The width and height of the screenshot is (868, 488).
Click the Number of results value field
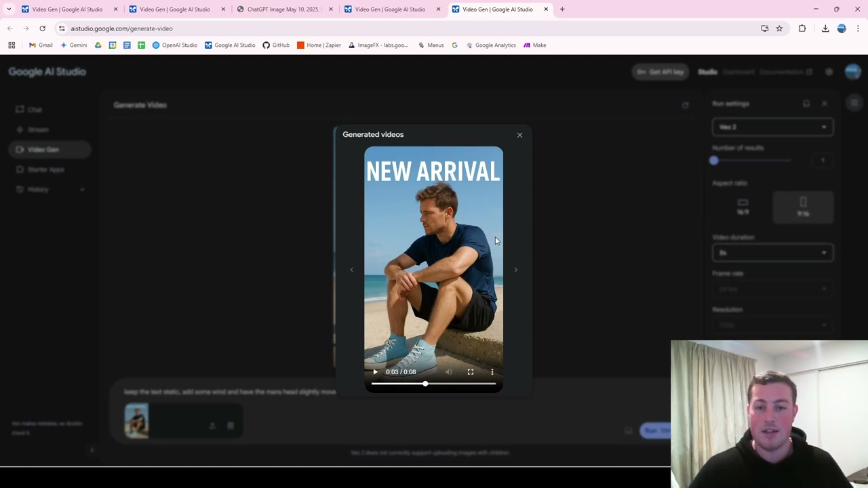[822, 161]
